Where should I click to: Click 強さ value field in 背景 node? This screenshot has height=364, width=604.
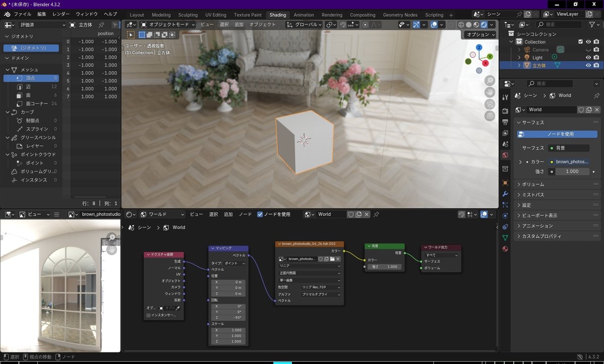pos(385,267)
